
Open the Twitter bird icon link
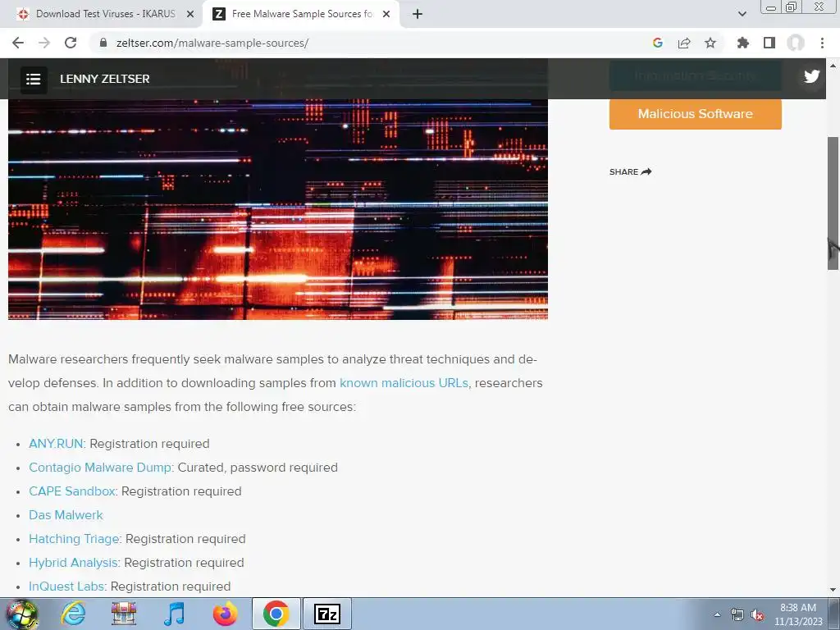point(811,76)
